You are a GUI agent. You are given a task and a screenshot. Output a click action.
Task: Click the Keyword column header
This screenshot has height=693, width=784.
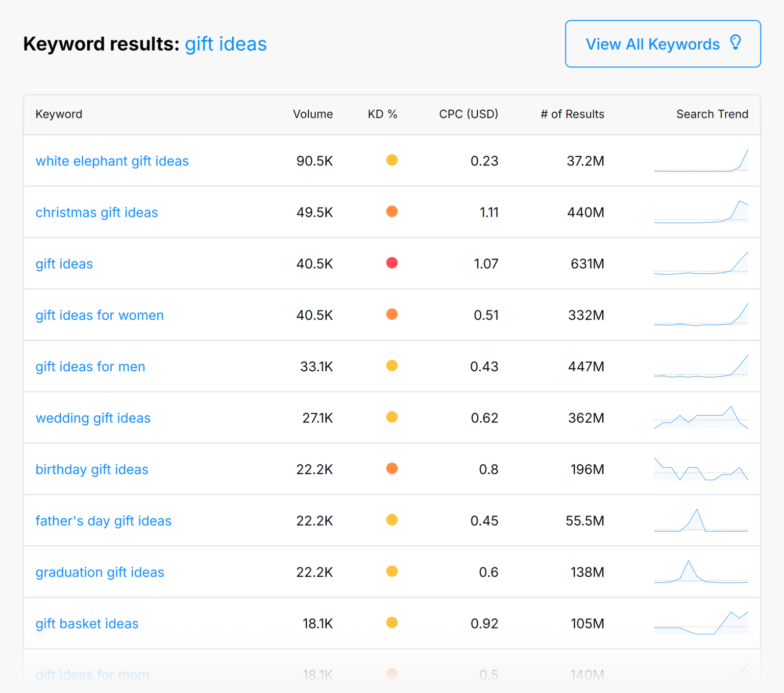pyautogui.click(x=59, y=114)
